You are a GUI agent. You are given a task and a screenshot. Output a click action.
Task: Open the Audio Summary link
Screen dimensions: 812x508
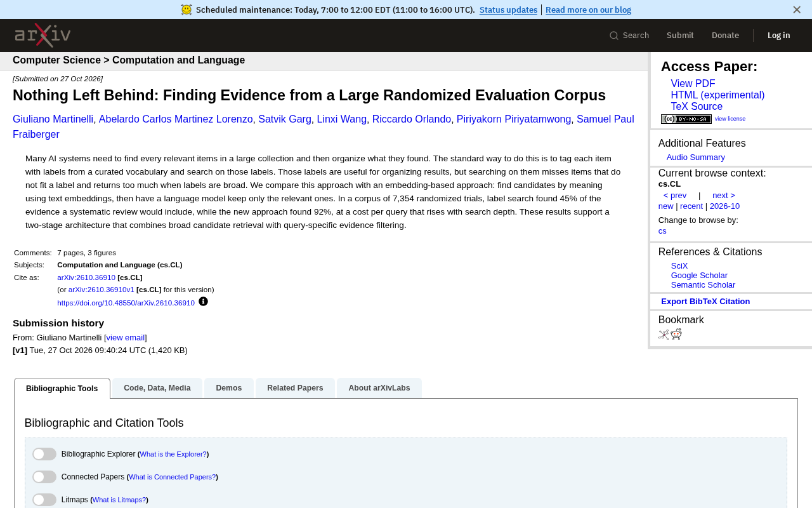pos(695,157)
